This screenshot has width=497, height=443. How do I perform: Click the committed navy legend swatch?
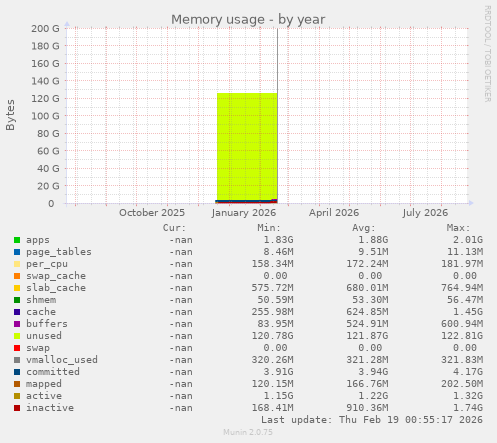pyautogui.click(x=17, y=372)
